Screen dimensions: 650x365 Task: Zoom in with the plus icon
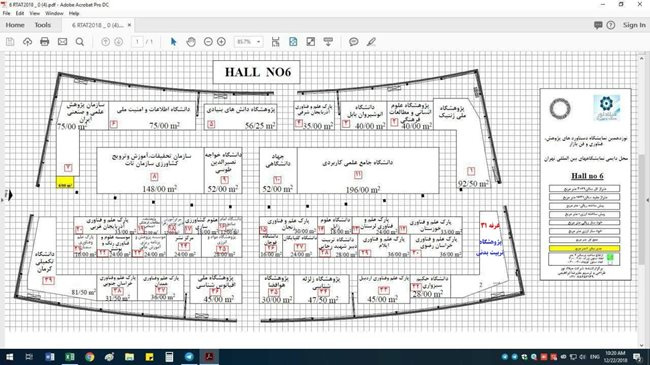click(221, 41)
